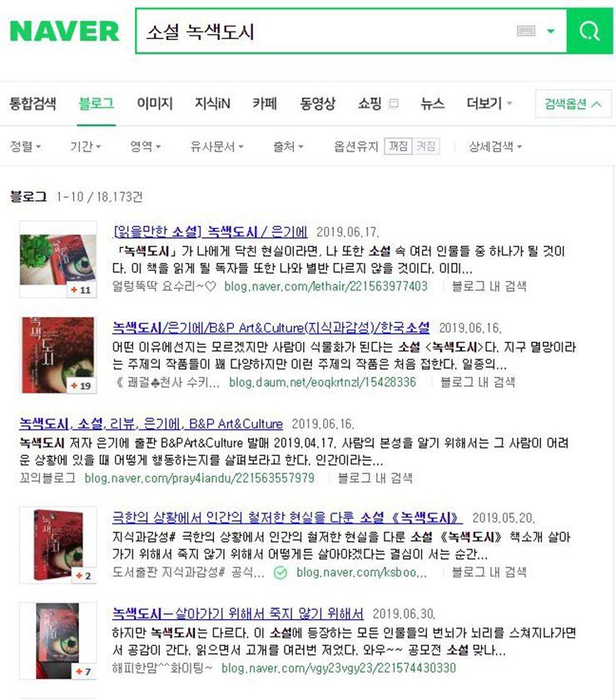Turn 옵션유지 on with 켜짐
The width and height of the screenshot is (616, 699).
426,146
